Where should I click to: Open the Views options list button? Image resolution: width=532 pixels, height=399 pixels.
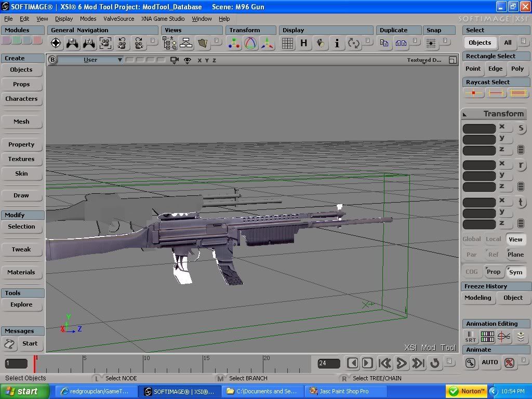216,41
